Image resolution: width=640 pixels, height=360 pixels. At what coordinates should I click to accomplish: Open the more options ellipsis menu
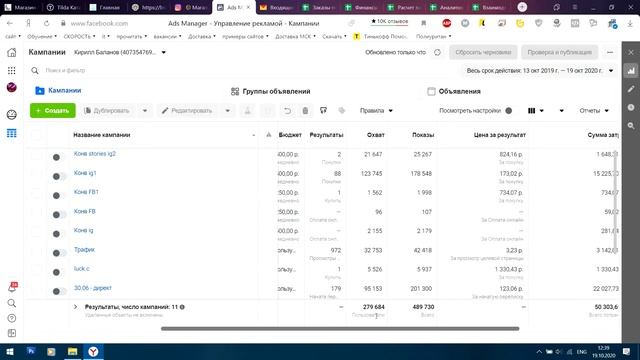[x=610, y=52]
